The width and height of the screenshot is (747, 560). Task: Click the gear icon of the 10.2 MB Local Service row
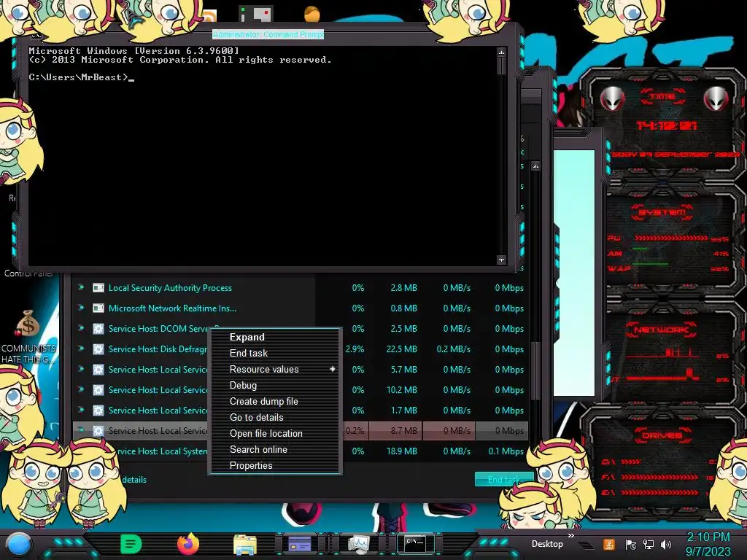click(98, 390)
